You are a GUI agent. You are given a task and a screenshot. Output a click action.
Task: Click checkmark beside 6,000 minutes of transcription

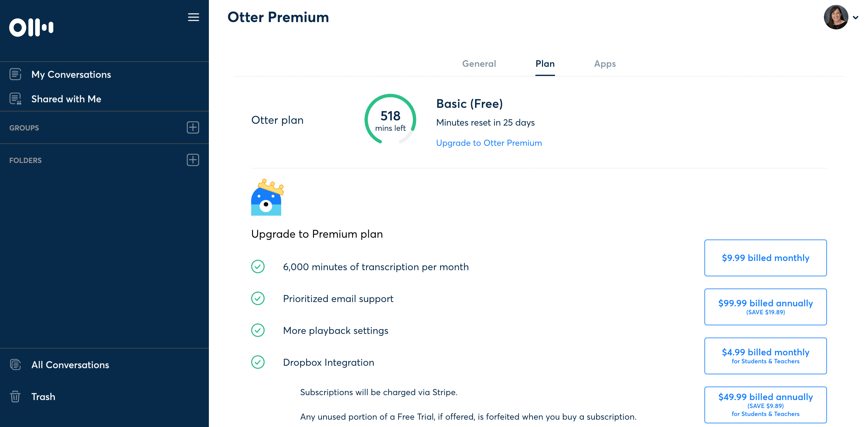tap(258, 266)
